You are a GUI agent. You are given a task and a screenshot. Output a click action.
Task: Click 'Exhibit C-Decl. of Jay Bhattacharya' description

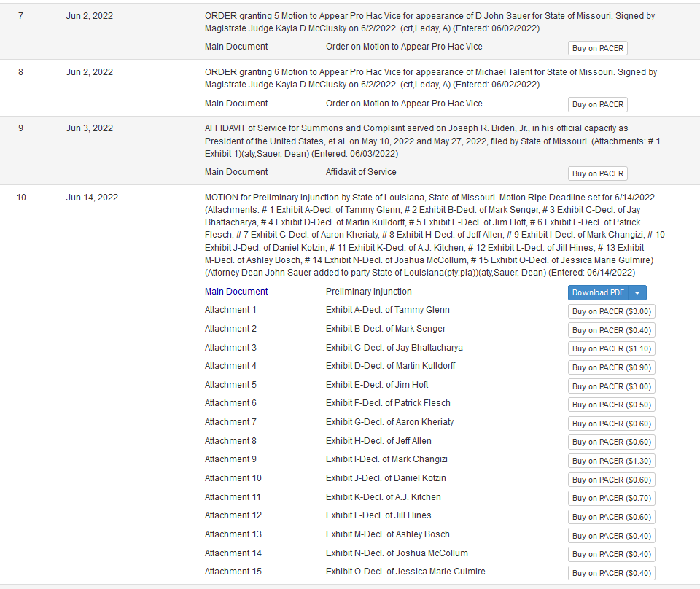pyautogui.click(x=394, y=348)
